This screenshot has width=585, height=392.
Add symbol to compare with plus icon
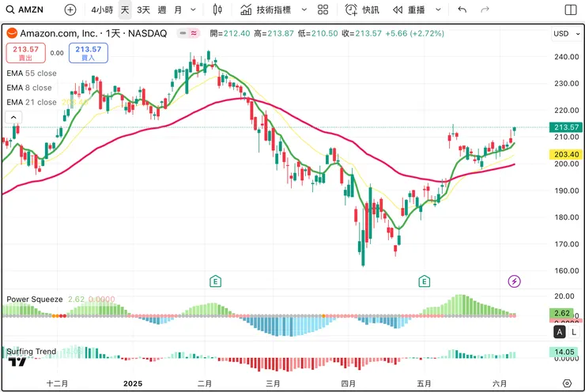[x=70, y=9]
